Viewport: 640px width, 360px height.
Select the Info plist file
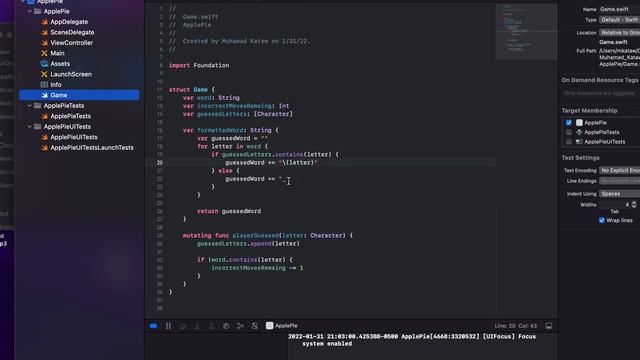56,84
